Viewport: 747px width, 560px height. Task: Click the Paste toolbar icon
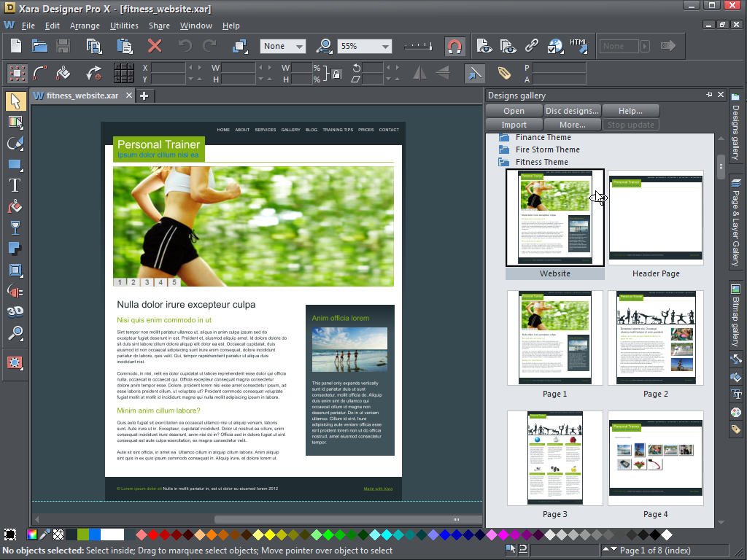click(124, 45)
